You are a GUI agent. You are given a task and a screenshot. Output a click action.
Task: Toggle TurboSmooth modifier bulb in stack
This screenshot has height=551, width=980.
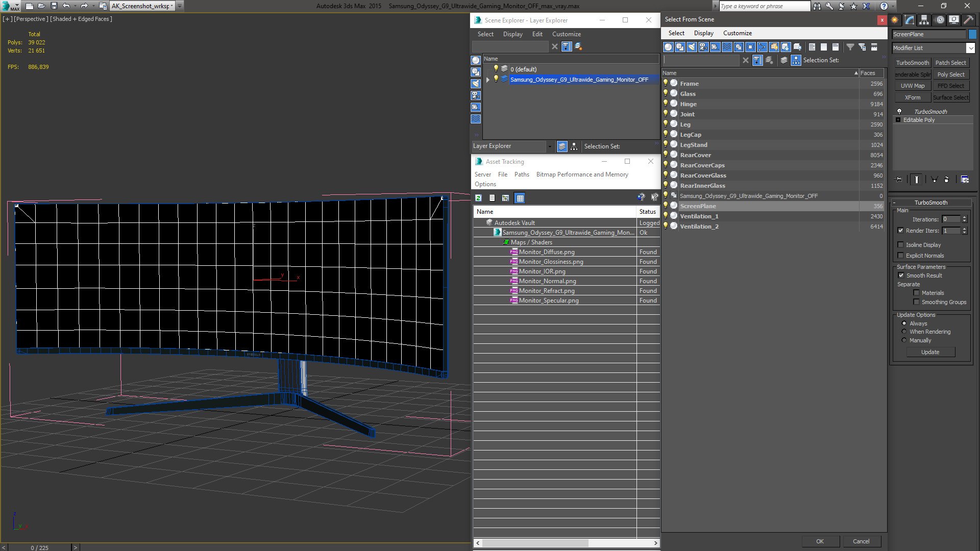tap(899, 111)
